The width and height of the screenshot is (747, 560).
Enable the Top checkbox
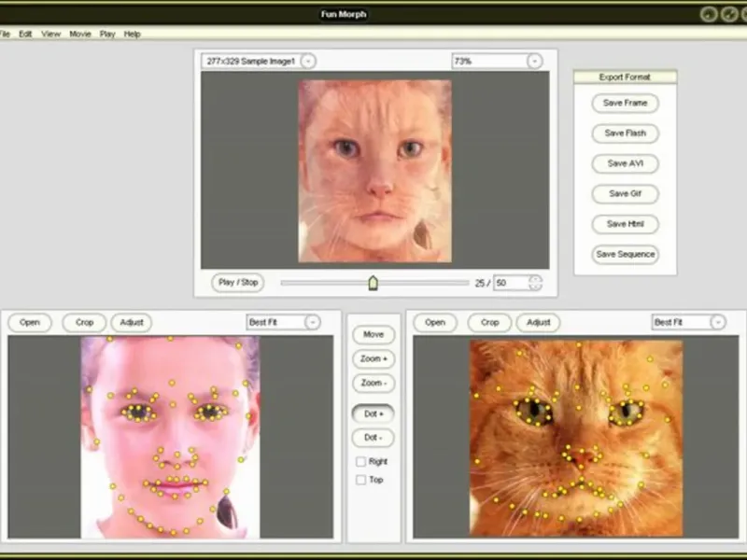361,480
